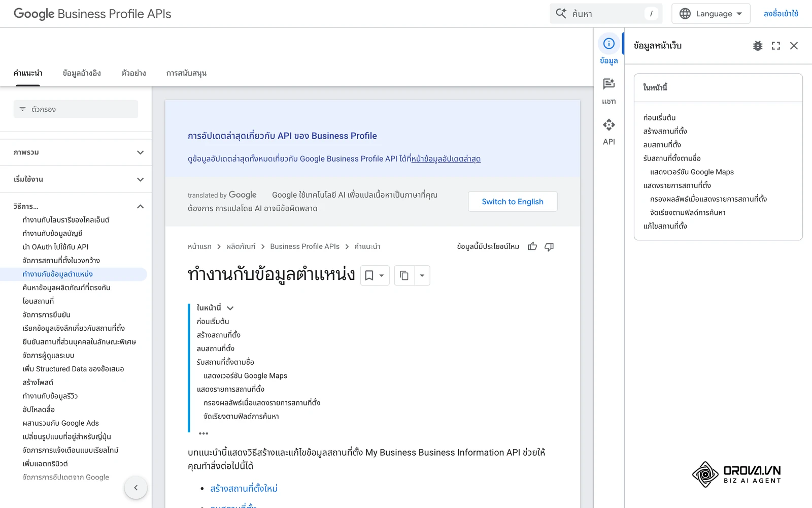This screenshot has width=812, height=508.
Task: Click แสดงเวอร์ชัน Google Maps in page contents
Action: pos(245,376)
